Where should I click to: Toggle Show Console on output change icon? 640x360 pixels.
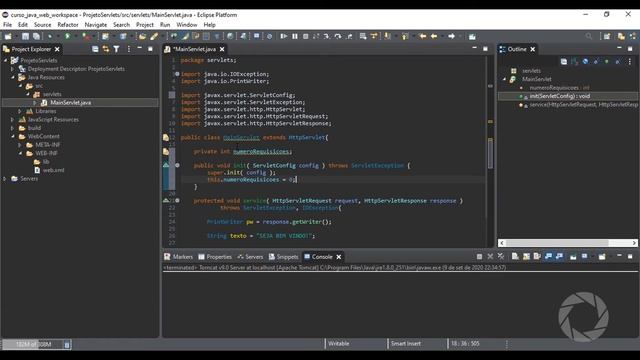(548, 257)
